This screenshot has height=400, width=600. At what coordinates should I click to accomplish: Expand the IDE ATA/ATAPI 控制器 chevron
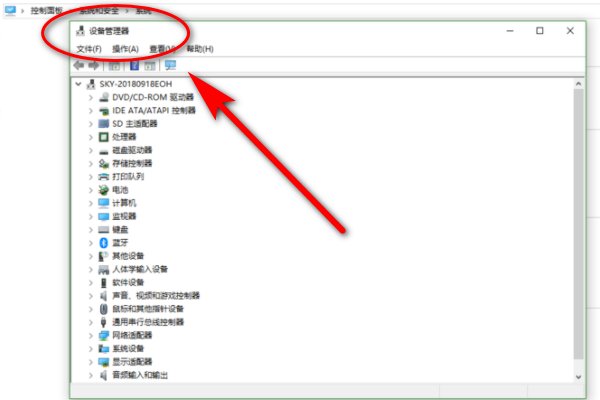tap(91, 111)
